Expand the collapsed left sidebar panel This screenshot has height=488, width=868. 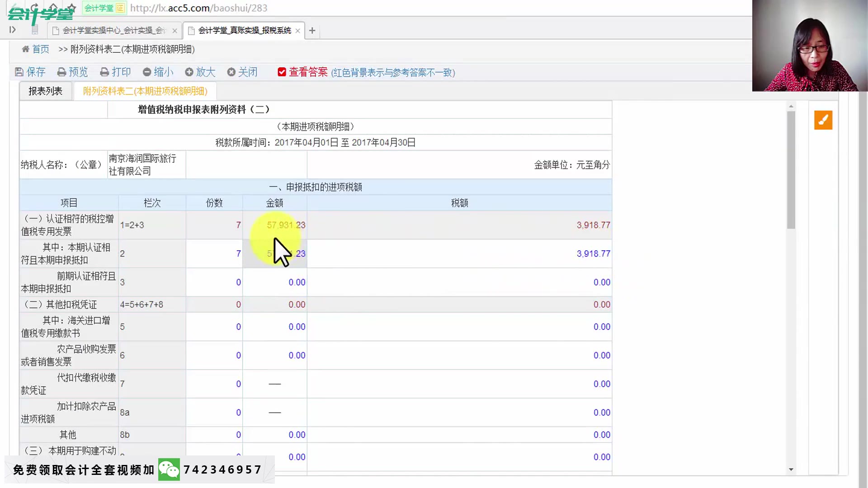coord(12,29)
